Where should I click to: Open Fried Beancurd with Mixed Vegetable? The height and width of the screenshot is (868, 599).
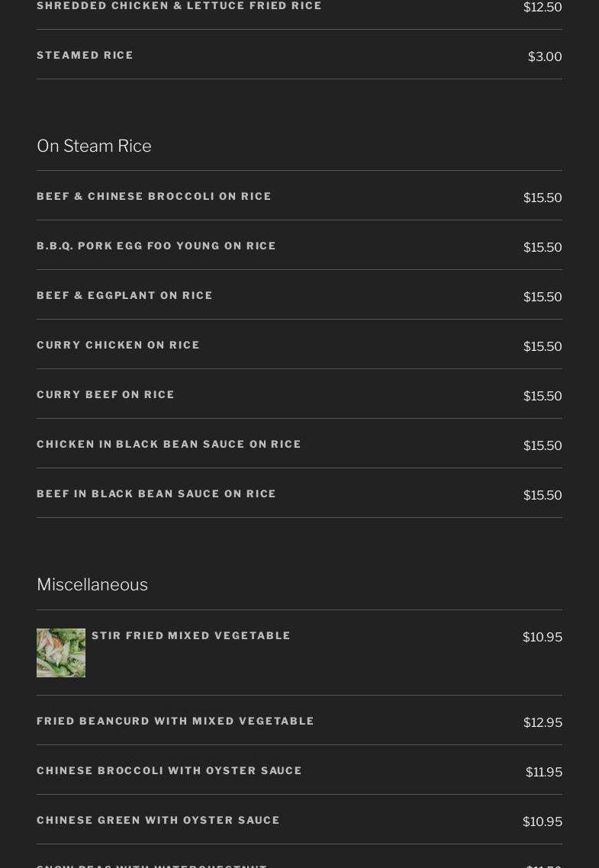point(176,722)
